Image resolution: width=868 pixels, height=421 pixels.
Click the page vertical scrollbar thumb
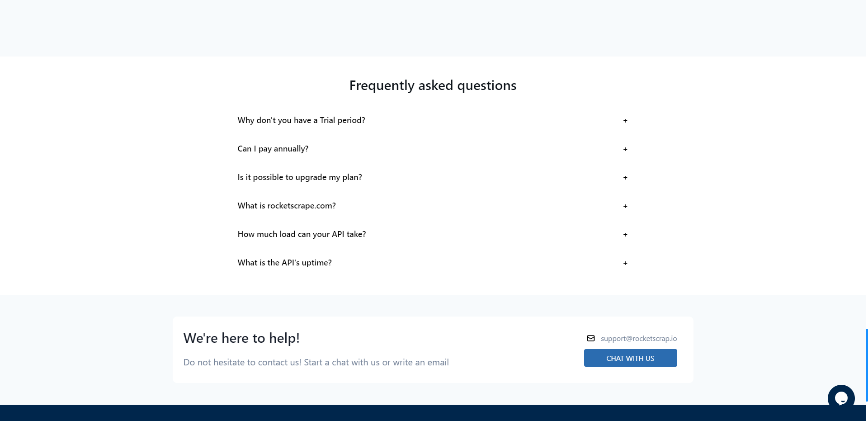pos(866,365)
